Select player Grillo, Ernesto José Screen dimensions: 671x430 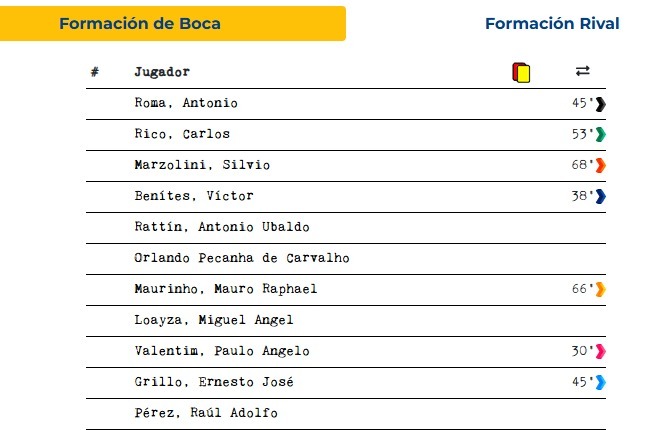tap(214, 382)
